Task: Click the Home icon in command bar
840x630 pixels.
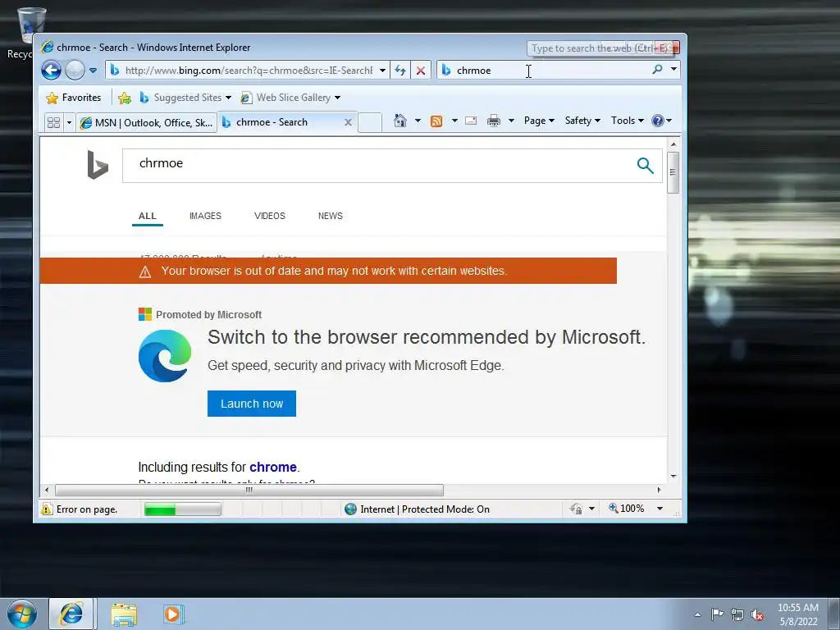Action: click(x=400, y=121)
